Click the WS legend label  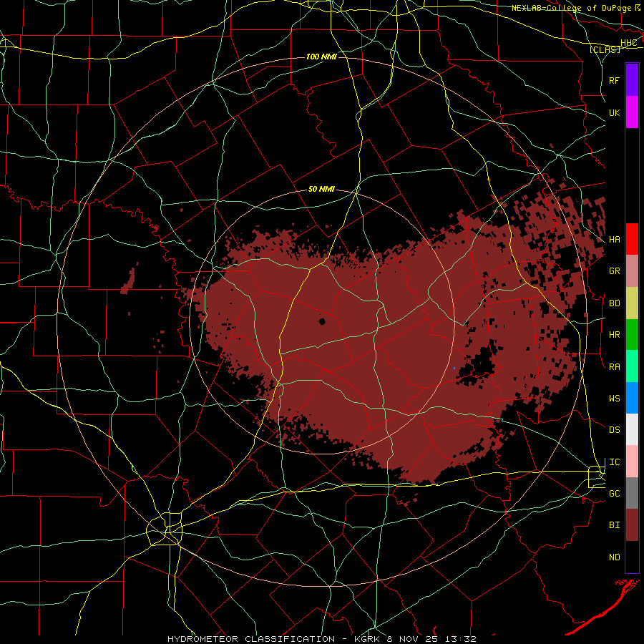614,398
